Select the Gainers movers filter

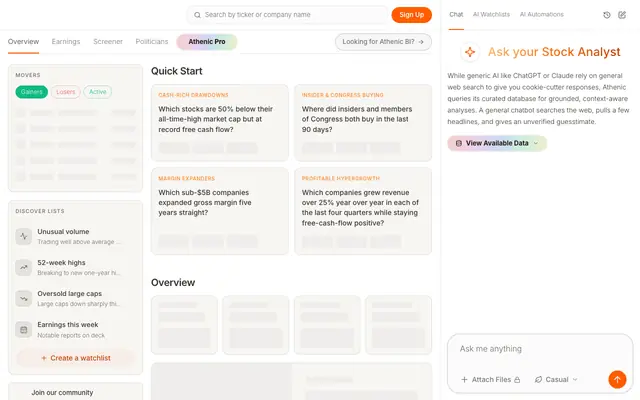click(x=31, y=92)
